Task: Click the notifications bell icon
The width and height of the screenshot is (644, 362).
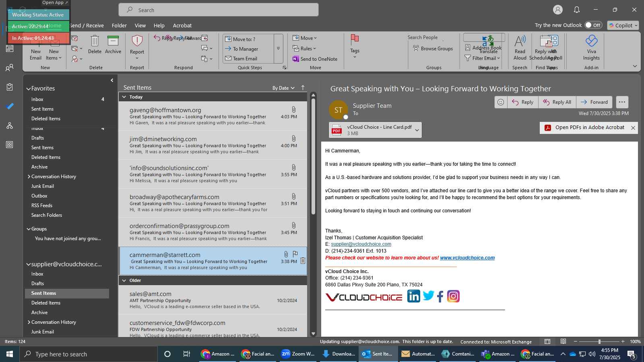Action: pyautogui.click(x=577, y=10)
